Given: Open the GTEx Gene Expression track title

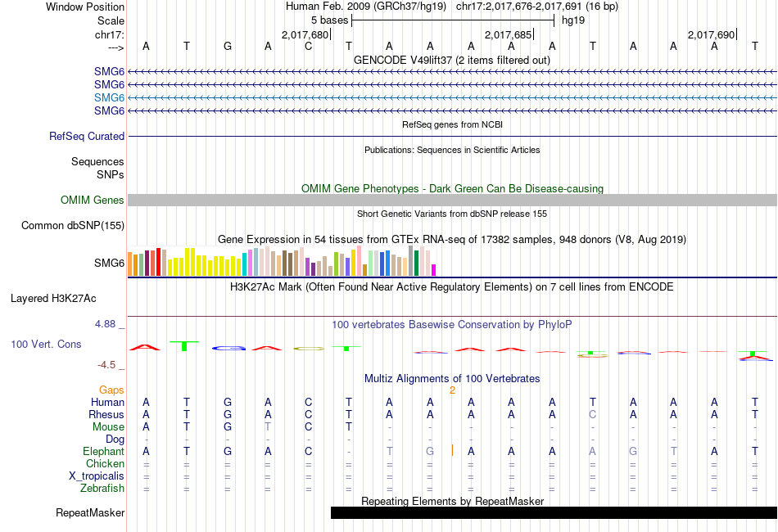Looking at the screenshot, I should [452, 240].
